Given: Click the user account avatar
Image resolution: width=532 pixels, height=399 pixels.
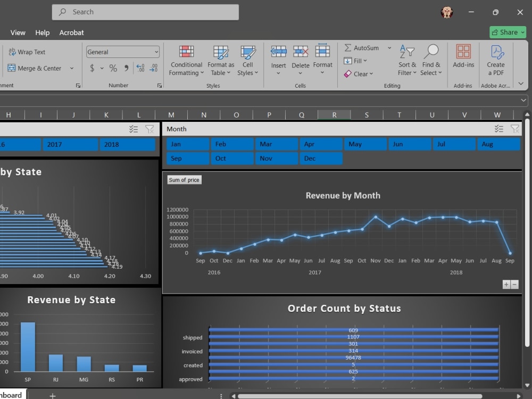Looking at the screenshot, I should 447,12.
